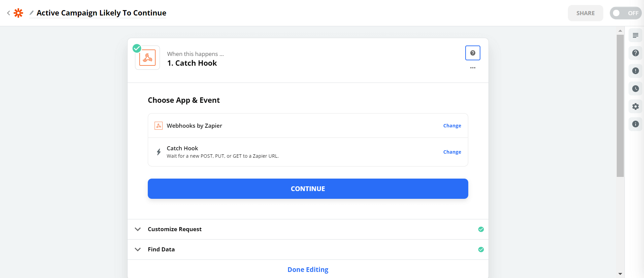Open the exclamation alerts icon in the right sidebar
The height and width of the screenshot is (278, 644).
(635, 71)
